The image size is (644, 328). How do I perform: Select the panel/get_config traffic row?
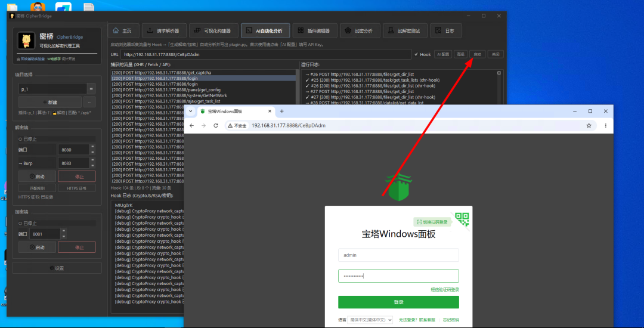203,90
